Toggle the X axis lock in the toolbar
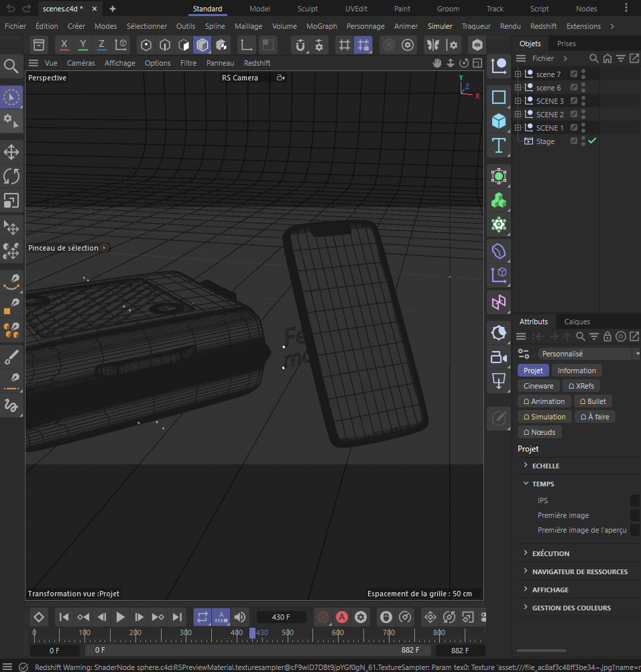641x672 pixels. coord(64,45)
